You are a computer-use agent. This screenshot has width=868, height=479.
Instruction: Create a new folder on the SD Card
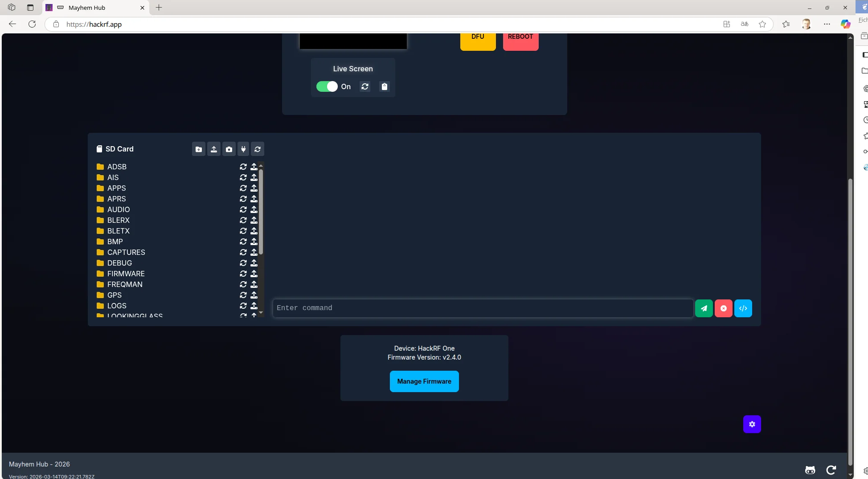(x=199, y=149)
